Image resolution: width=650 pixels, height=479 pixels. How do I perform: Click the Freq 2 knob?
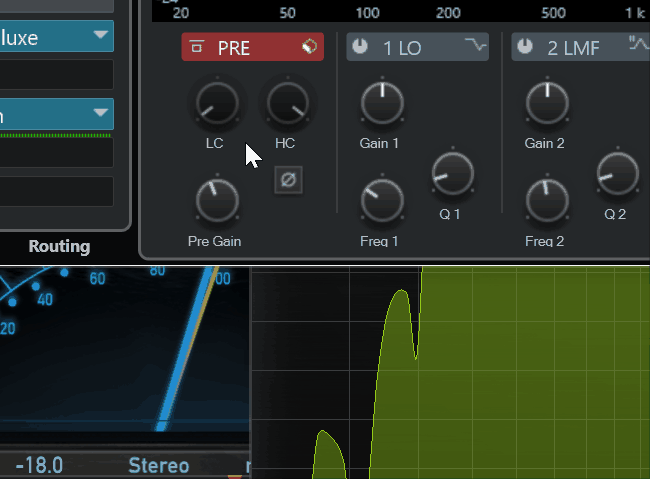pyautogui.click(x=546, y=200)
